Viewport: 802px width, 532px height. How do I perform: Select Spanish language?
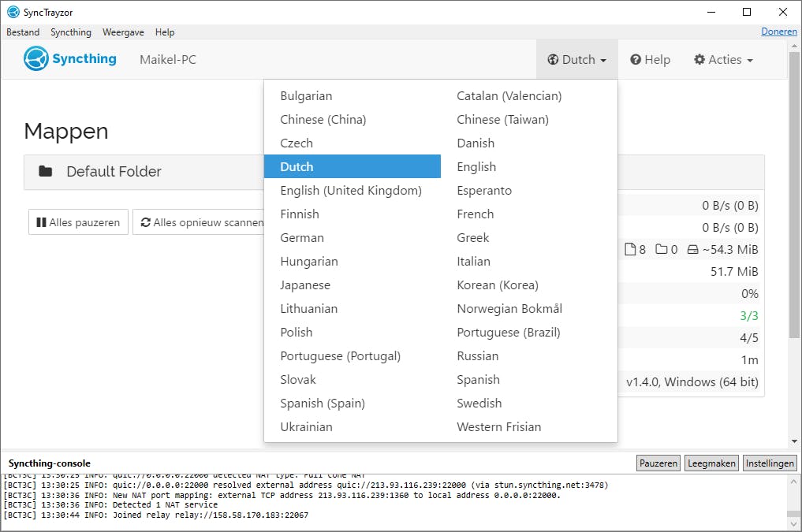[x=529, y=379]
